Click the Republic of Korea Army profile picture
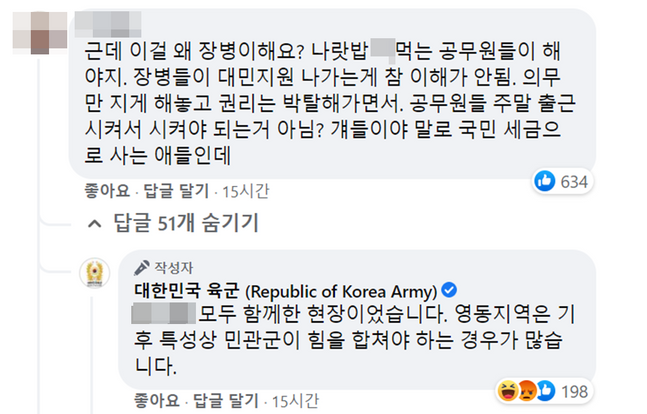This screenshot has height=414, width=647. [97, 273]
